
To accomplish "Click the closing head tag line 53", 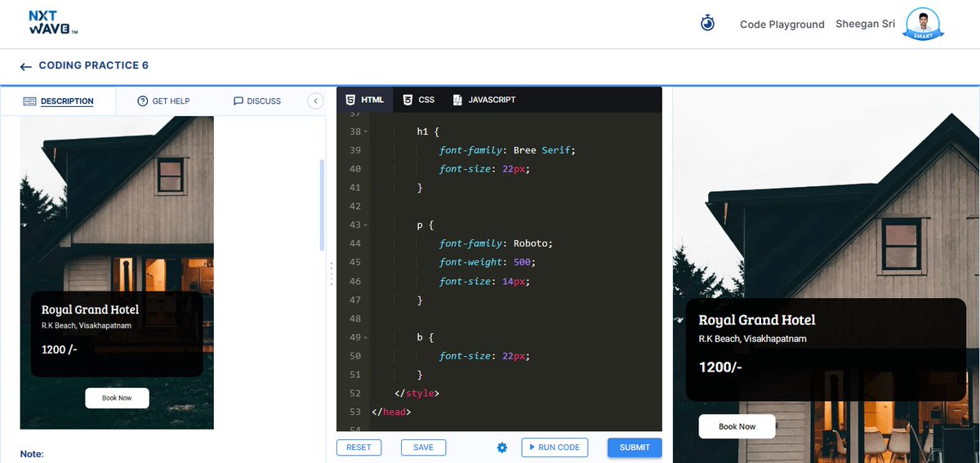I will 390,412.
